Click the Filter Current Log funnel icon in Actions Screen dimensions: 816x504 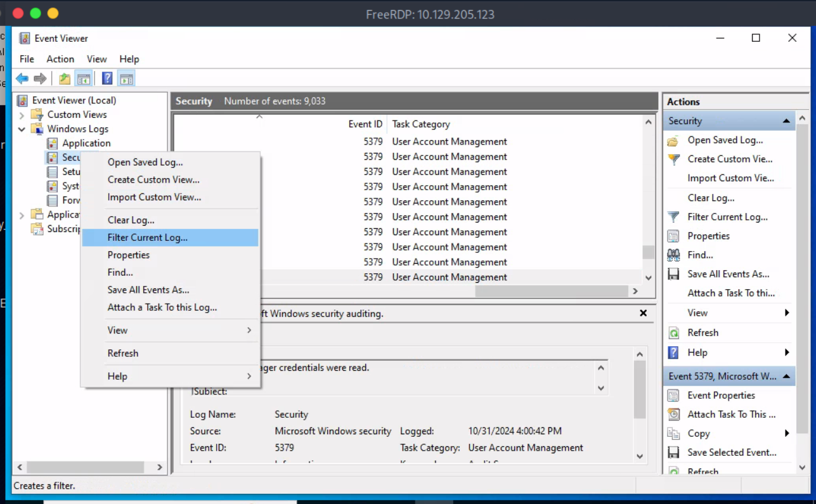(x=673, y=217)
